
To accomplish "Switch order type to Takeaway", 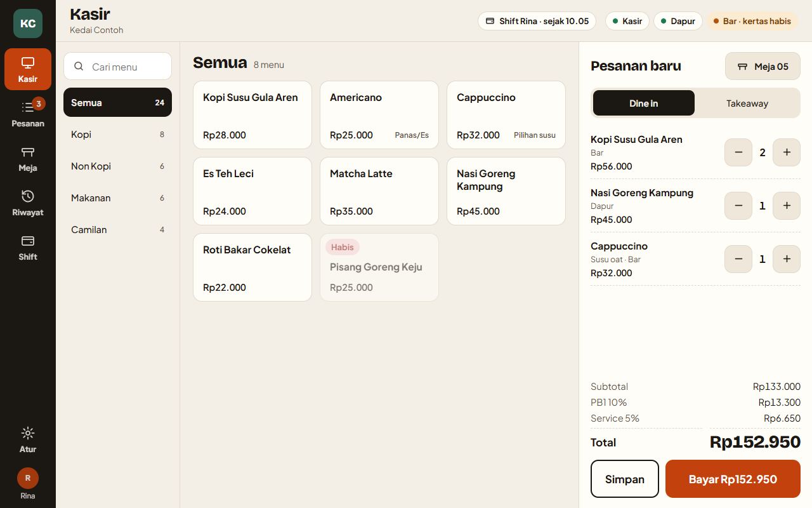I will (747, 103).
